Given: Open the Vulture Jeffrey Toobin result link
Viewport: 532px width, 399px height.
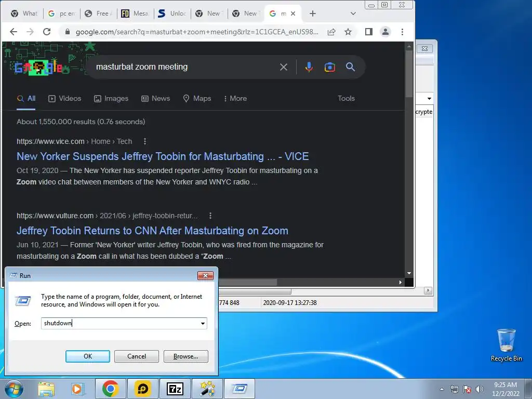Looking at the screenshot, I should 152,231.
